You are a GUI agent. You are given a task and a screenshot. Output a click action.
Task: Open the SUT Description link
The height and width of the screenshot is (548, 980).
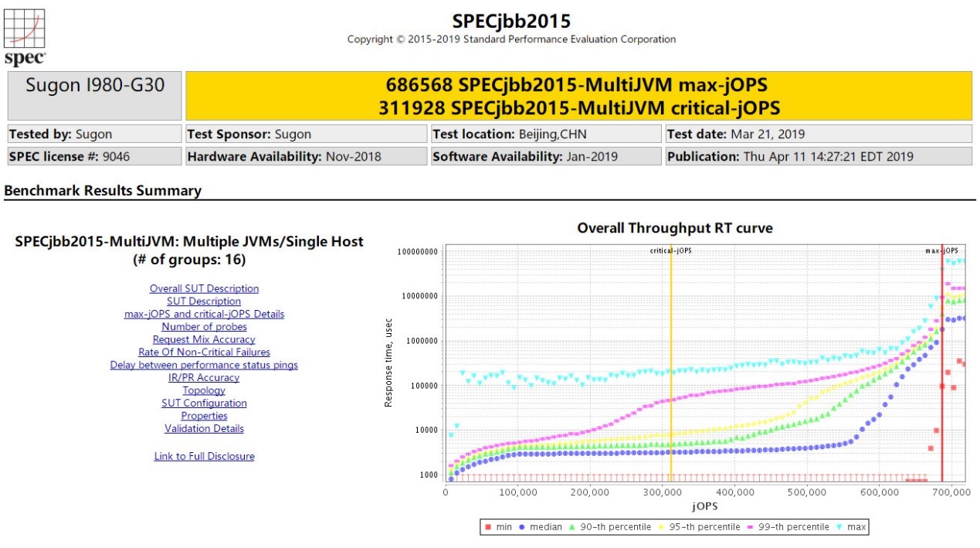tap(204, 301)
